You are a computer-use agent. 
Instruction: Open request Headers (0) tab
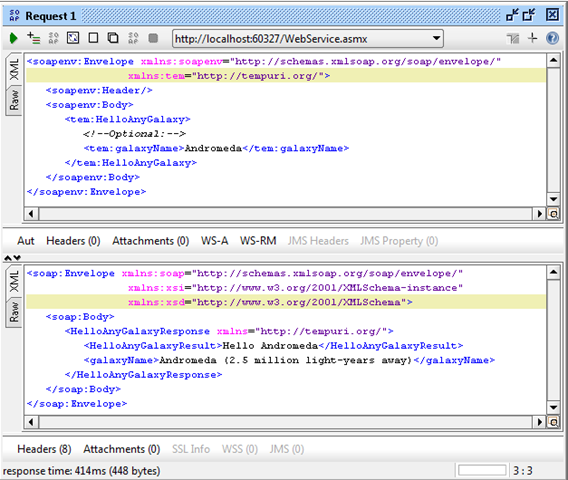(73, 241)
